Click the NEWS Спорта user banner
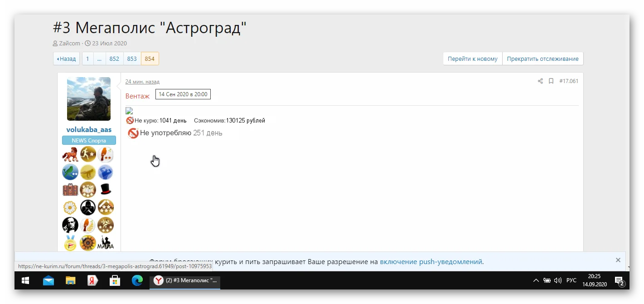 (89, 141)
